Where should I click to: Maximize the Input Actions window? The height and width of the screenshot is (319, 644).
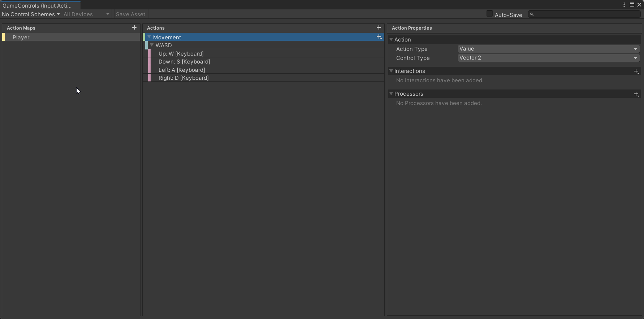click(x=632, y=5)
